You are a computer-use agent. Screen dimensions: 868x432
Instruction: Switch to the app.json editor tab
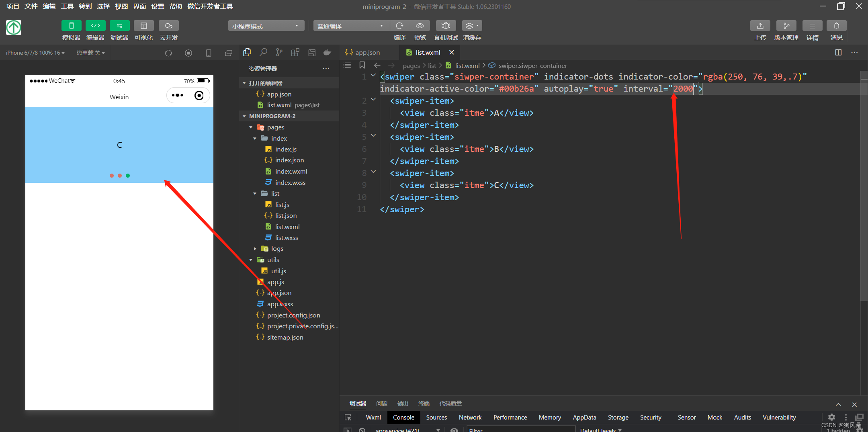coord(362,52)
